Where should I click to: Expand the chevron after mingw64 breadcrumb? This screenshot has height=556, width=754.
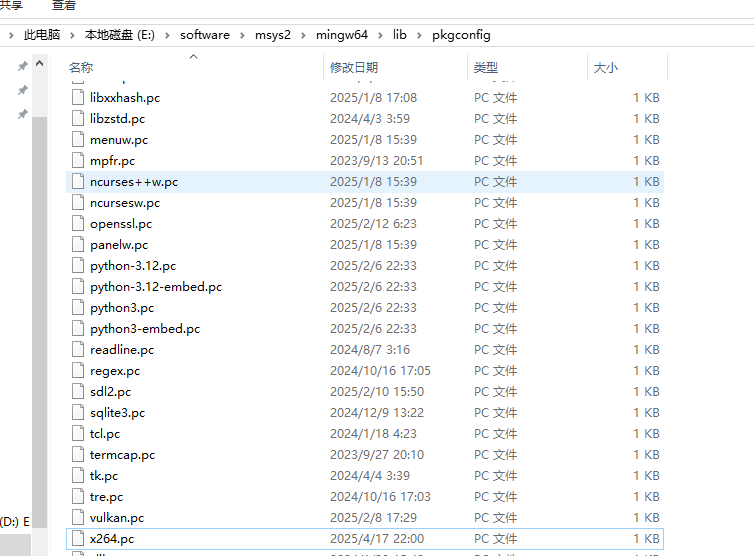pyautogui.click(x=380, y=35)
